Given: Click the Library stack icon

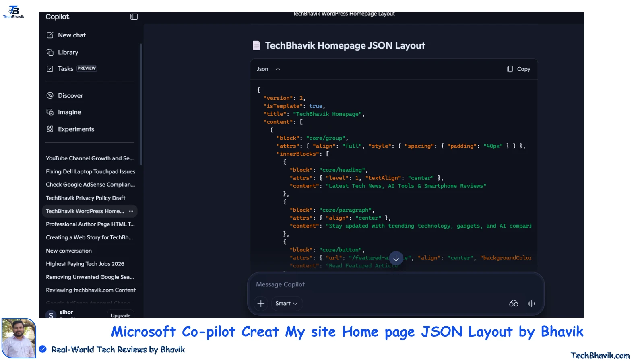Looking at the screenshot, I should pyautogui.click(x=50, y=52).
